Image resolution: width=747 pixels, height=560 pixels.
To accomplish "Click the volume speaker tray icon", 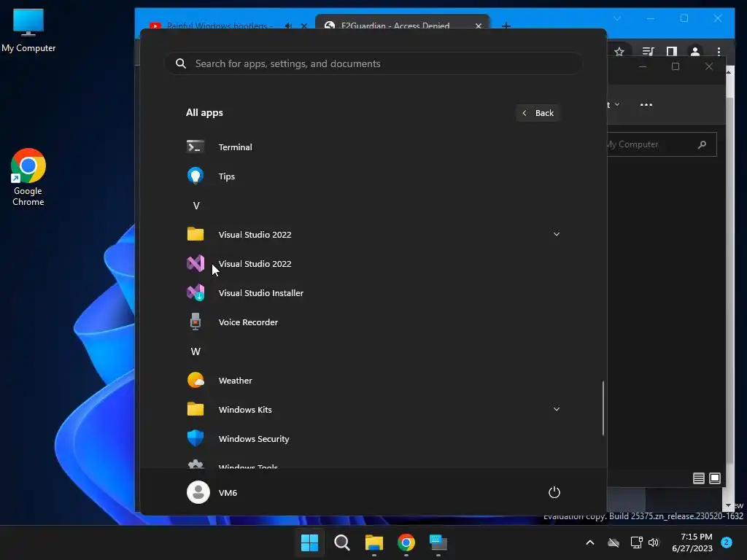I will pyautogui.click(x=654, y=542).
